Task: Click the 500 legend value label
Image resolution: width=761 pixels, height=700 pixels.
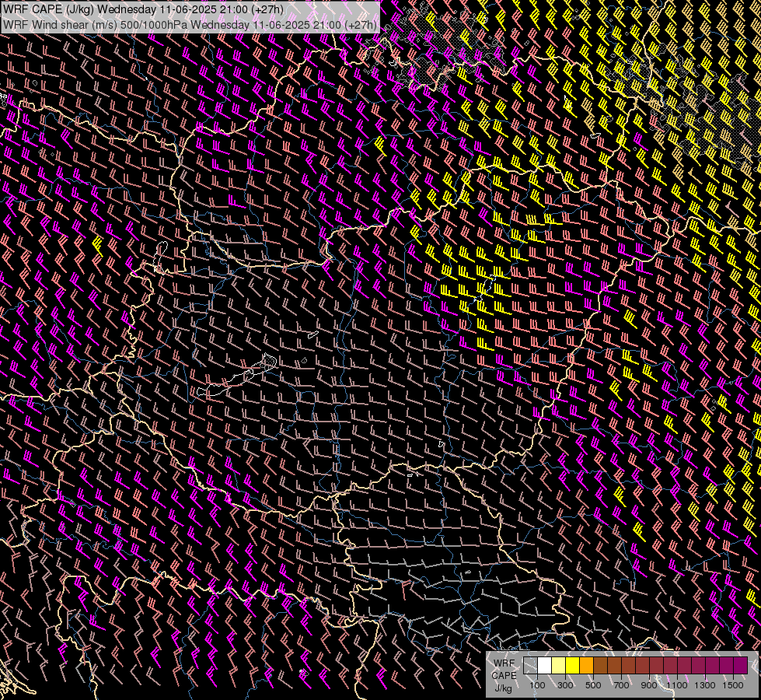Action: pyautogui.click(x=593, y=685)
